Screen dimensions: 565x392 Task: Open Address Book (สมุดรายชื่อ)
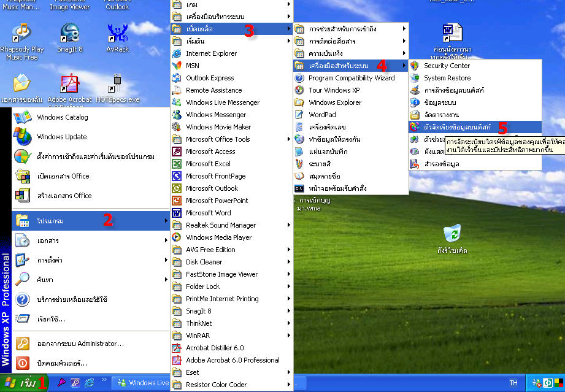[351, 176]
